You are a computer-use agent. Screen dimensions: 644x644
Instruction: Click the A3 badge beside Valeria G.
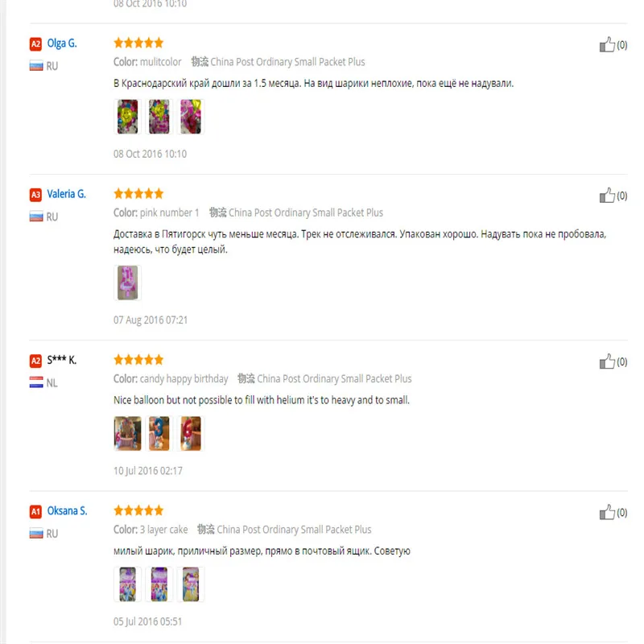(x=35, y=194)
